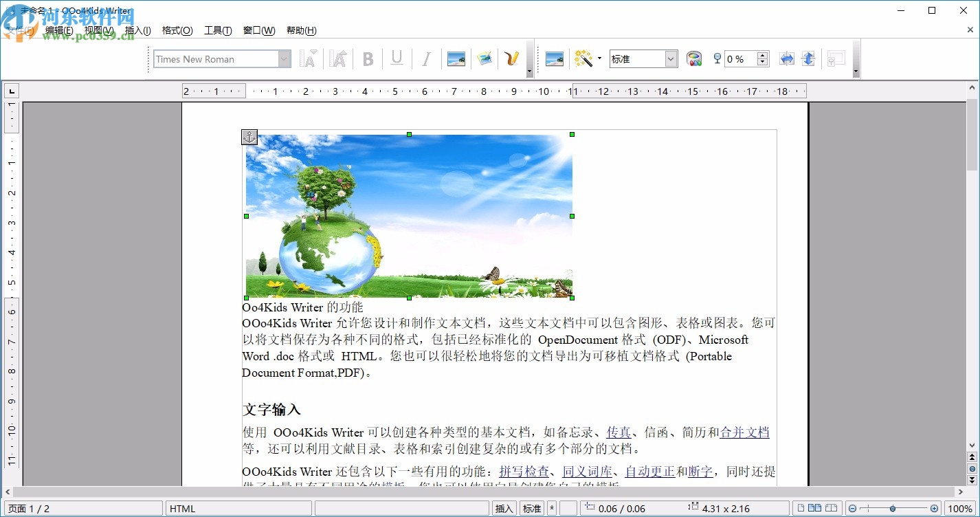980x517 pixels.
Task: Open the 编辑(E) menu
Action: coord(59,30)
